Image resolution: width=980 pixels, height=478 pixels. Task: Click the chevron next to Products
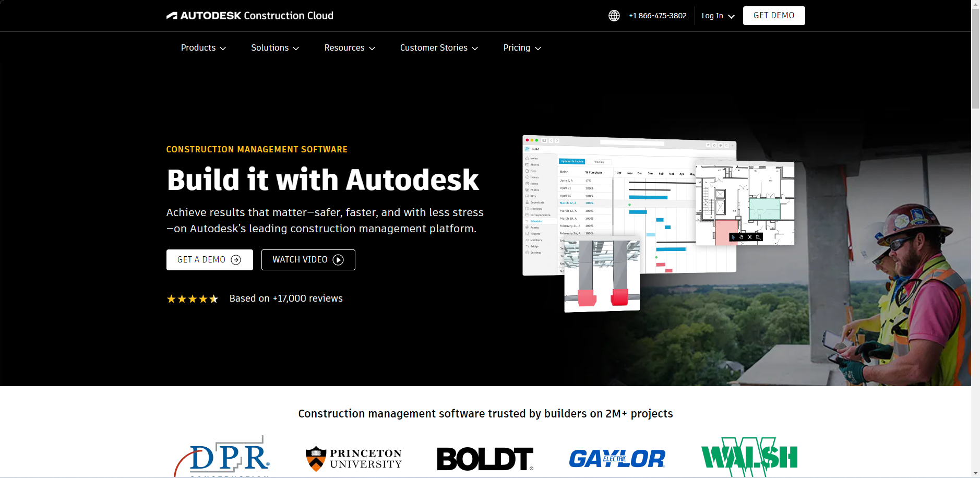click(223, 49)
